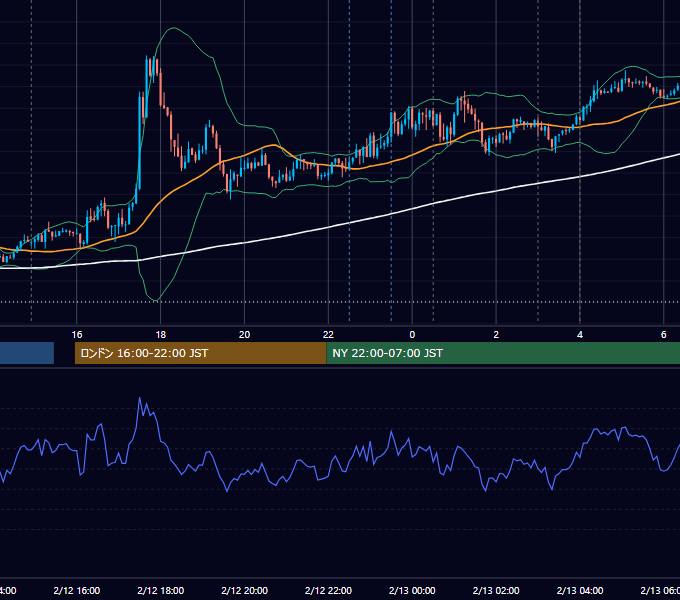680x600 pixels.
Task: Click the 2/12 20:00 time label
Action: (x=245, y=590)
